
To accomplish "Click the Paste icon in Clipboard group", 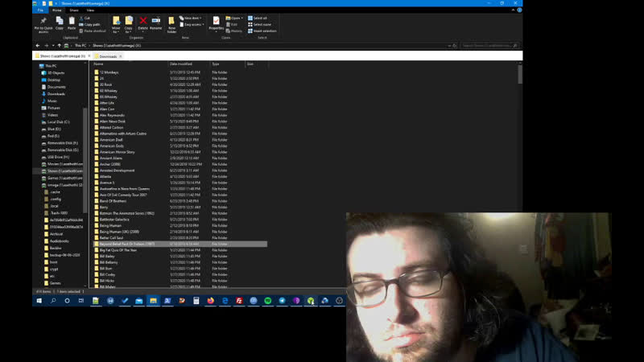I will click(x=72, y=22).
